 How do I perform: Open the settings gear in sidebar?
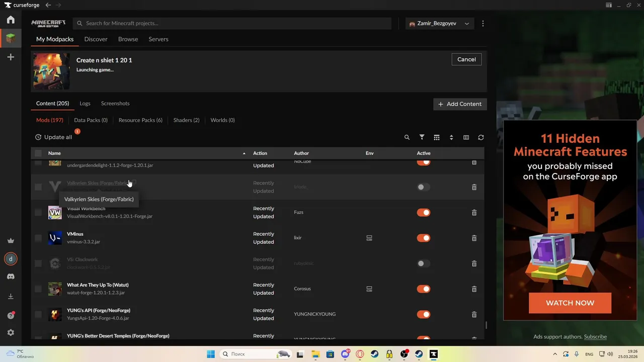click(11, 333)
